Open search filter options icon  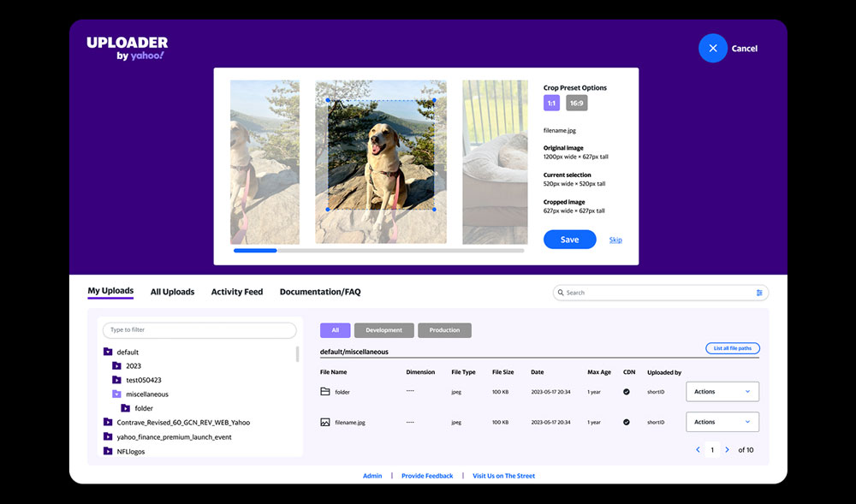758,293
